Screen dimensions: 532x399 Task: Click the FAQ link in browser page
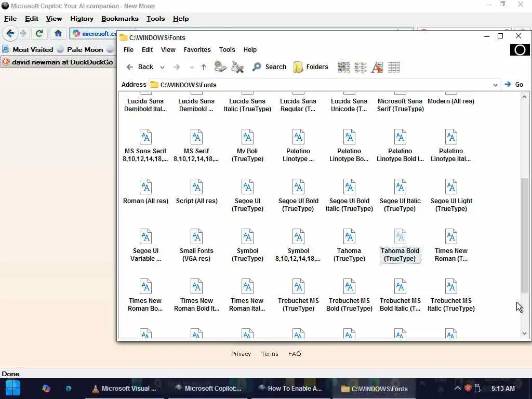pos(295,354)
